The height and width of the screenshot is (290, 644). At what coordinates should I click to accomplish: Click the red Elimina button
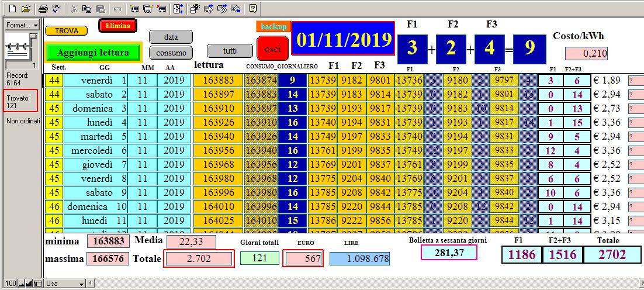[118, 26]
